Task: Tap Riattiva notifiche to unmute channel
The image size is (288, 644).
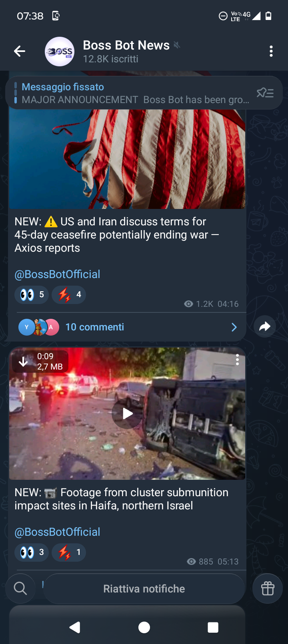Action: pyautogui.click(x=144, y=588)
